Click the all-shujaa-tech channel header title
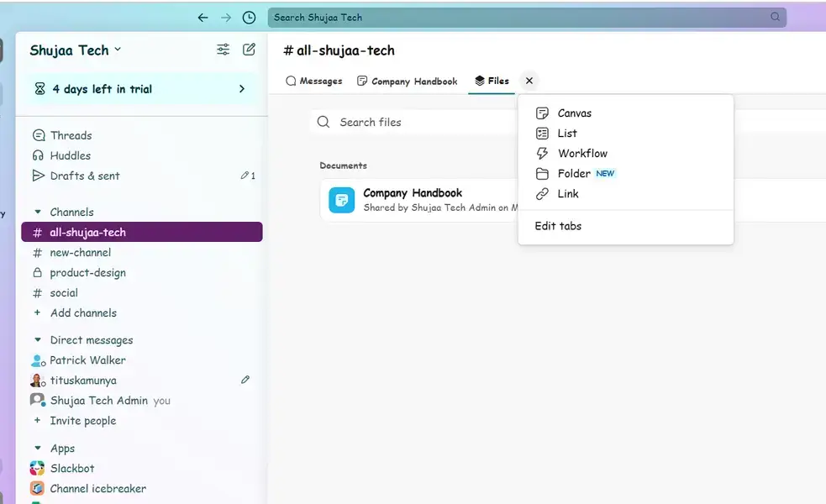826x504 pixels. tap(339, 50)
